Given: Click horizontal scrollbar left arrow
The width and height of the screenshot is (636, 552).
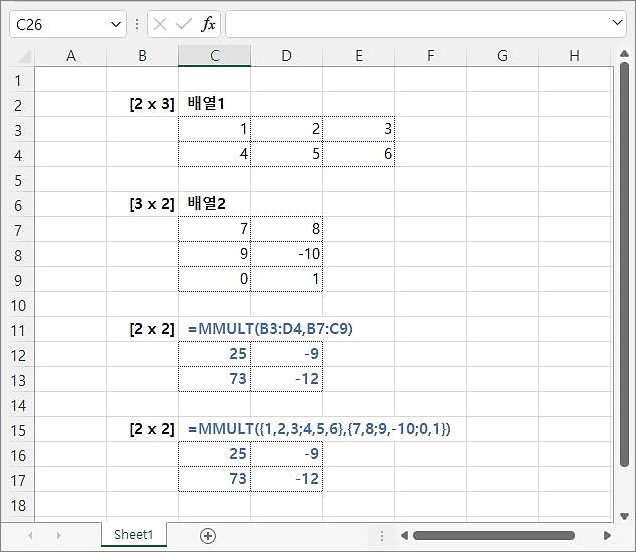Looking at the screenshot, I should tap(404, 535).
